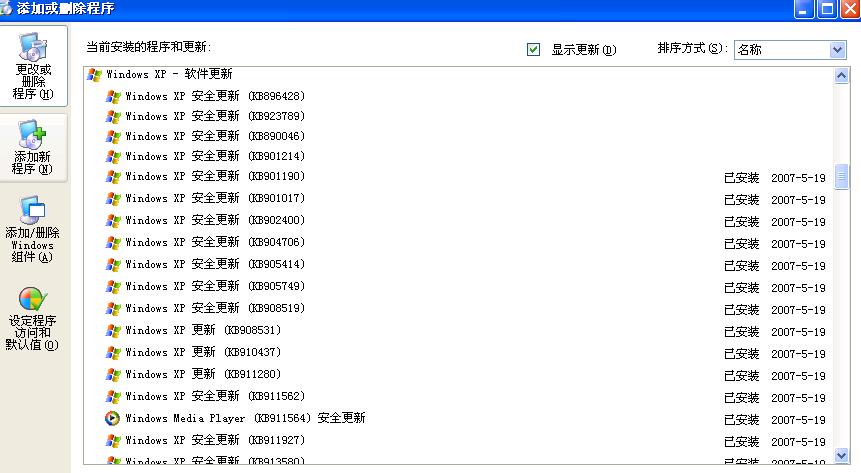
Task: Toggle the Show updates (显示更新) checkbox
Action: (533, 49)
